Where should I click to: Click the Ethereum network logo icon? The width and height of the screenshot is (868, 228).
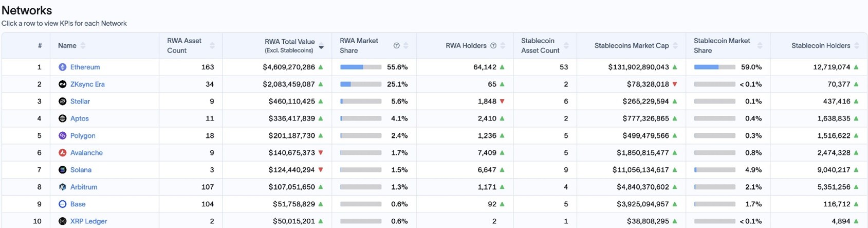tap(62, 67)
